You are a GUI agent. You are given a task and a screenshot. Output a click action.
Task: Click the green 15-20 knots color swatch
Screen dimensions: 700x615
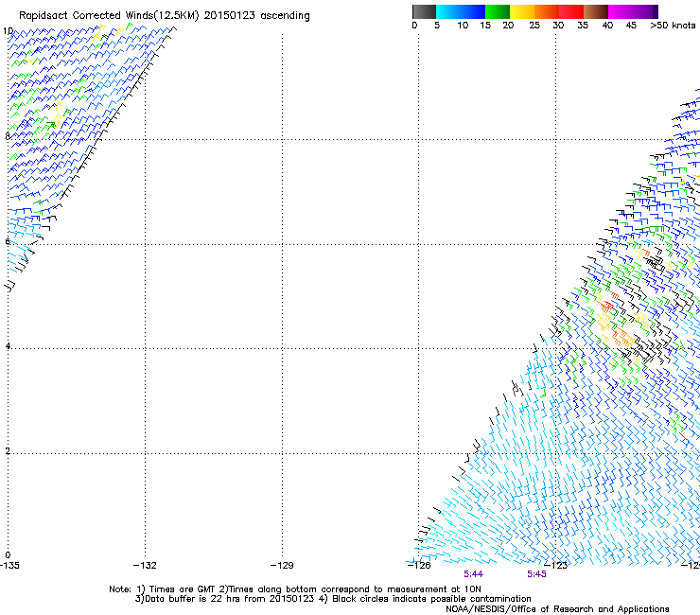pyautogui.click(x=498, y=11)
